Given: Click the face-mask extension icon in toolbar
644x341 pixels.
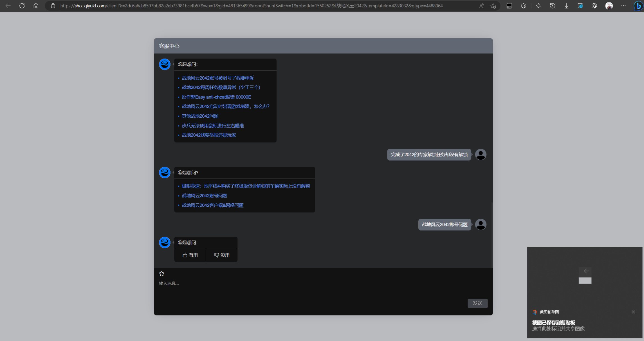Looking at the screenshot, I should 509,6.
